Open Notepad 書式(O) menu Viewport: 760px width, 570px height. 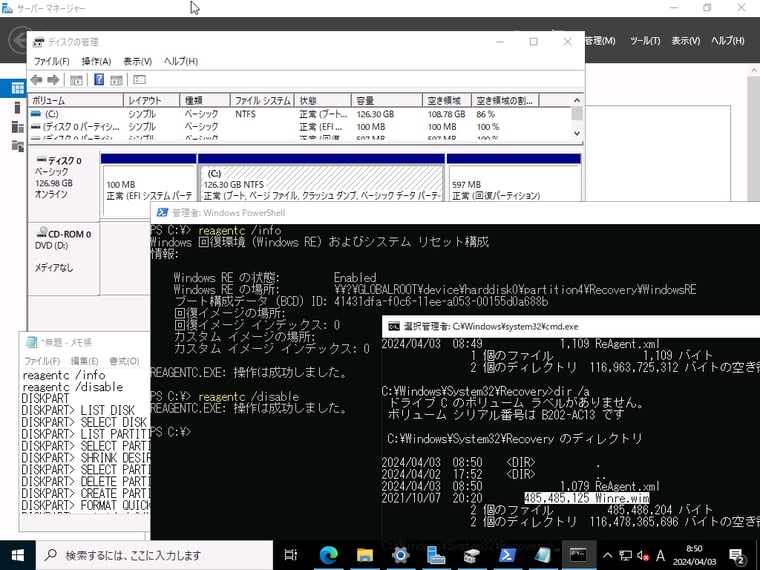pos(124,361)
